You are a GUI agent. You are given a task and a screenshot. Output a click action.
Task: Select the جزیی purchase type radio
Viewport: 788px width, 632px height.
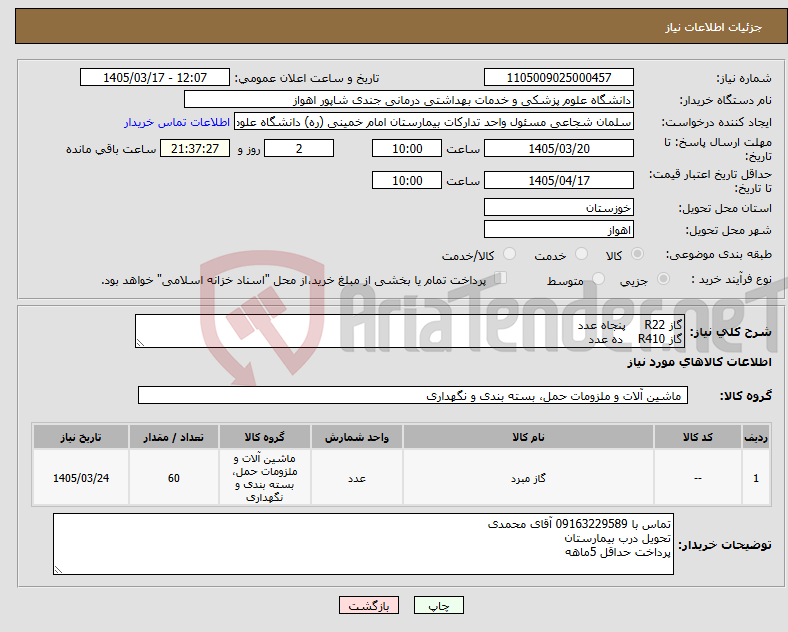pyautogui.click(x=663, y=278)
